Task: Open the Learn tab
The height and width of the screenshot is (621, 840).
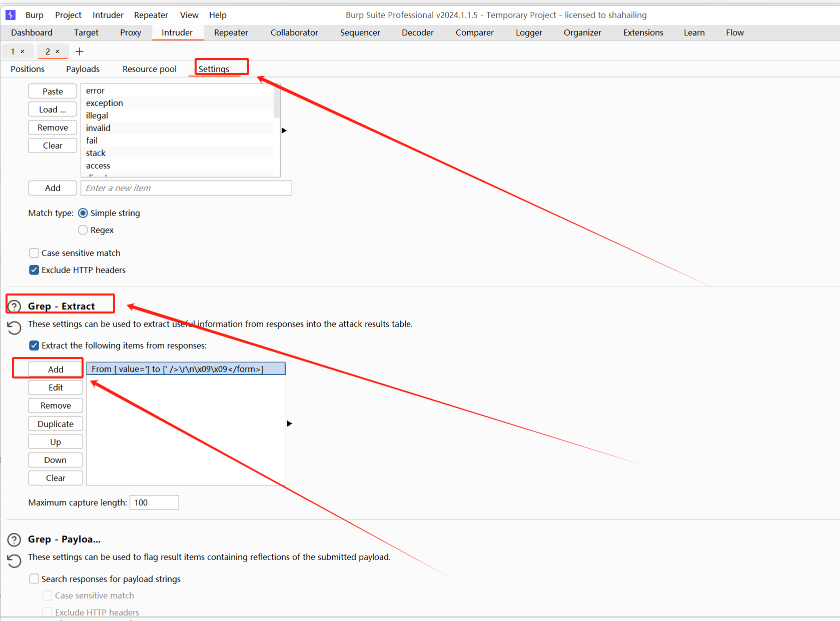Action: (x=694, y=32)
